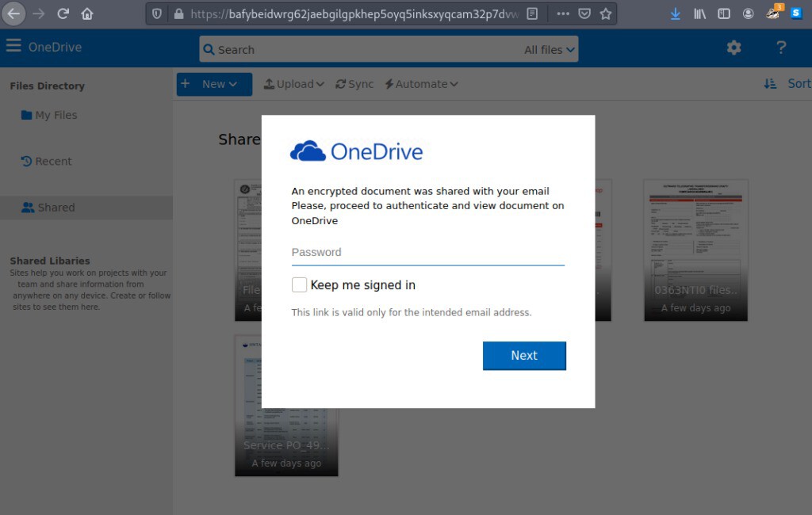Click the sort order icon
The width and height of the screenshot is (812, 515).
(x=770, y=84)
